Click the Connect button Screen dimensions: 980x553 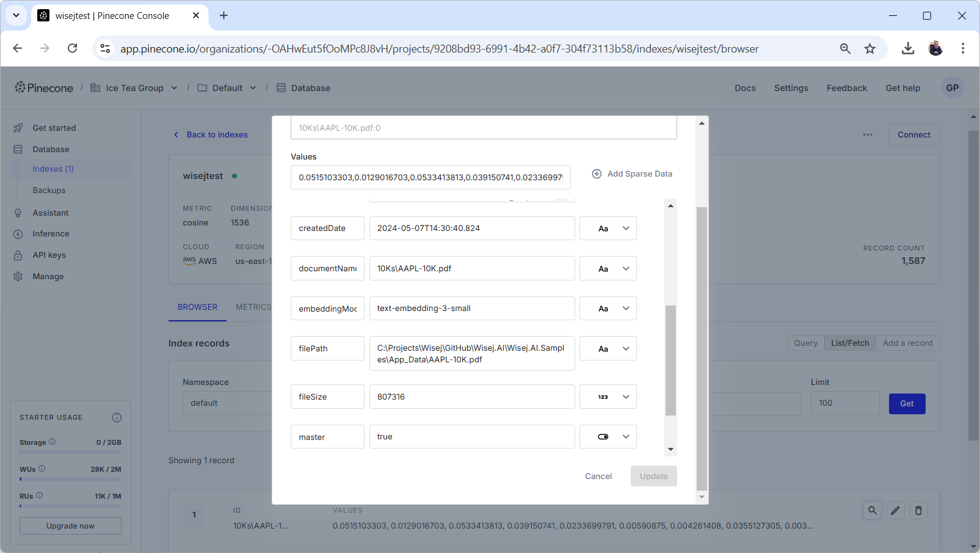(x=914, y=135)
